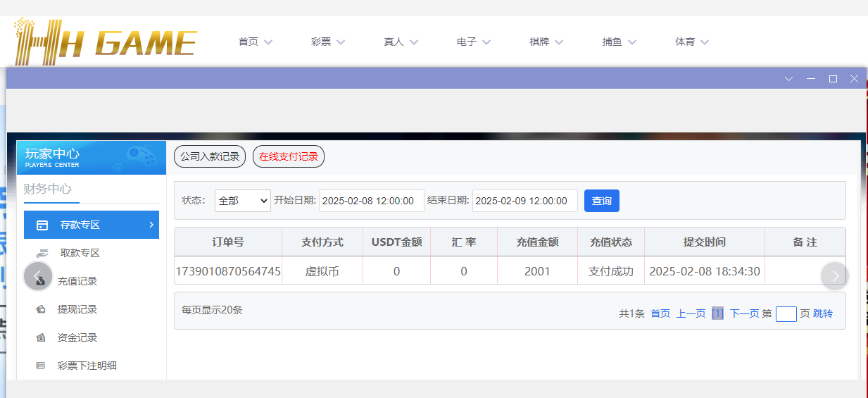Click the 跳转 jump link
This screenshot has height=398, width=868.
click(823, 313)
